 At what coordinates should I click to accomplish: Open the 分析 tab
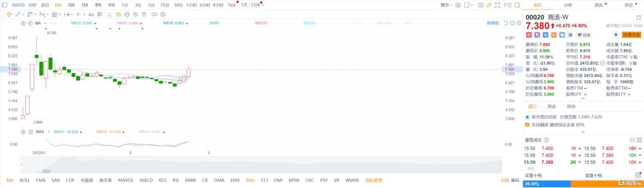pyautogui.click(x=568, y=5)
